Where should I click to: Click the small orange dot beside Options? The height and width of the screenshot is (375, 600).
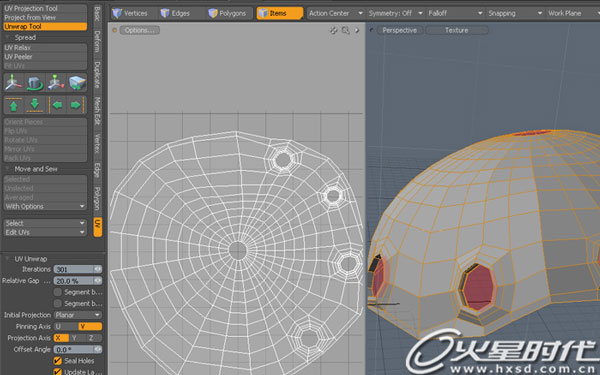click(114, 30)
